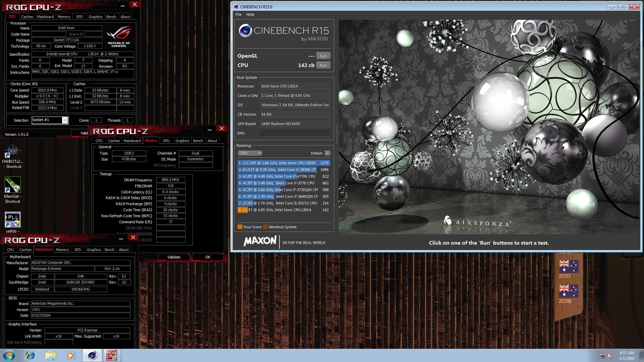Switch to the Cinebench taskbar icon
This screenshot has height=362, width=644.
(x=92, y=355)
